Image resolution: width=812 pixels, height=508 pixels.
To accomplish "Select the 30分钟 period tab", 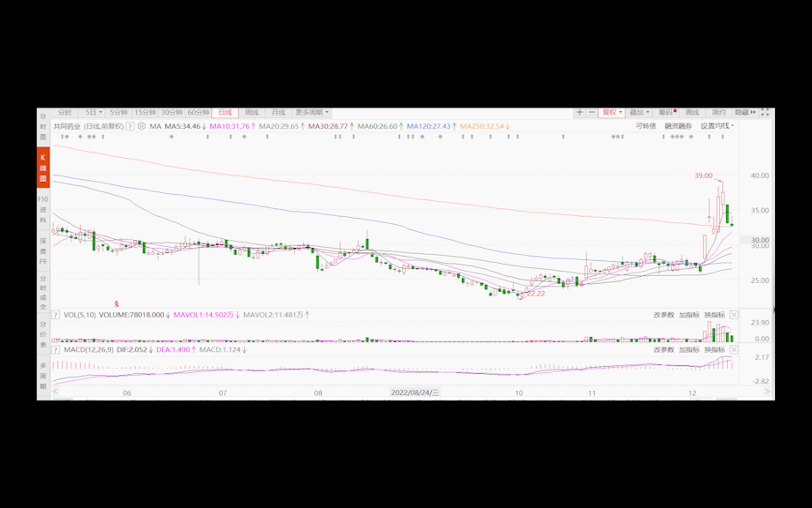I will pyautogui.click(x=172, y=113).
